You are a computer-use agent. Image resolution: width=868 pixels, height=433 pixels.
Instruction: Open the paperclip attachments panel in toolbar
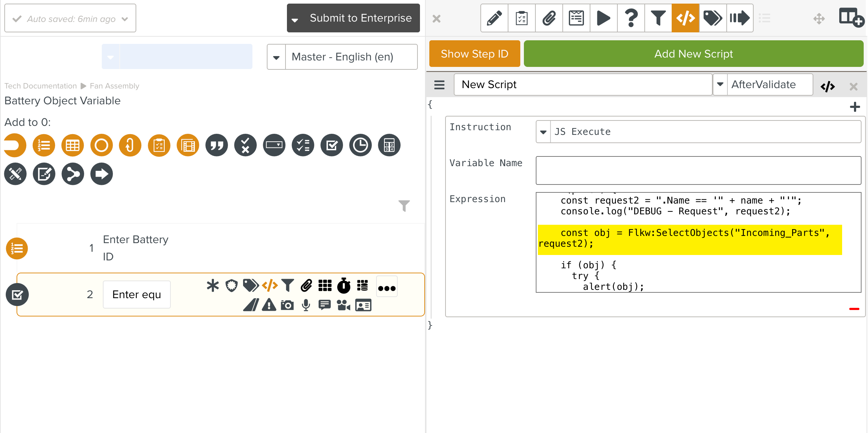coord(549,18)
